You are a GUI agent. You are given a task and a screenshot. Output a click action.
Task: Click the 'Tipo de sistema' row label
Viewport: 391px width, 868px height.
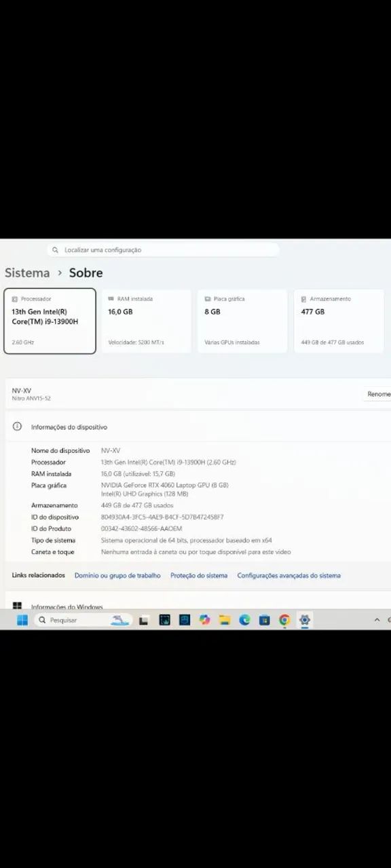pyautogui.click(x=53, y=540)
